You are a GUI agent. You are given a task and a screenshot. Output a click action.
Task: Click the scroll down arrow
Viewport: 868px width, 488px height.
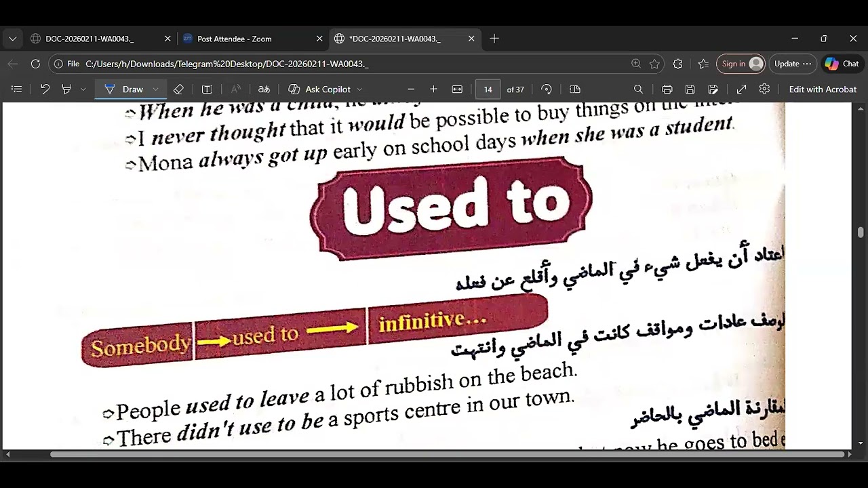point(861,443)
